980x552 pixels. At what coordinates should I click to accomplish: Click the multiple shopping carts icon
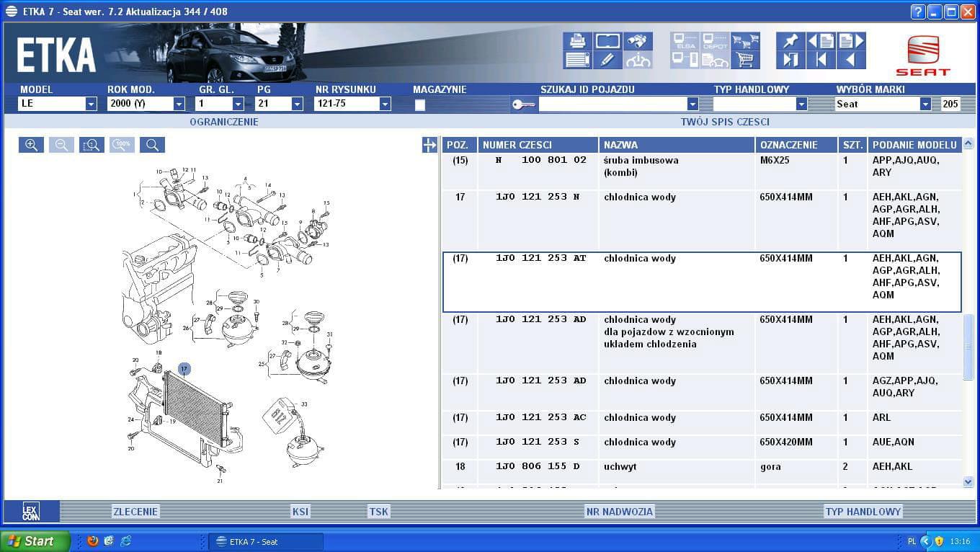tap(745, 40)
